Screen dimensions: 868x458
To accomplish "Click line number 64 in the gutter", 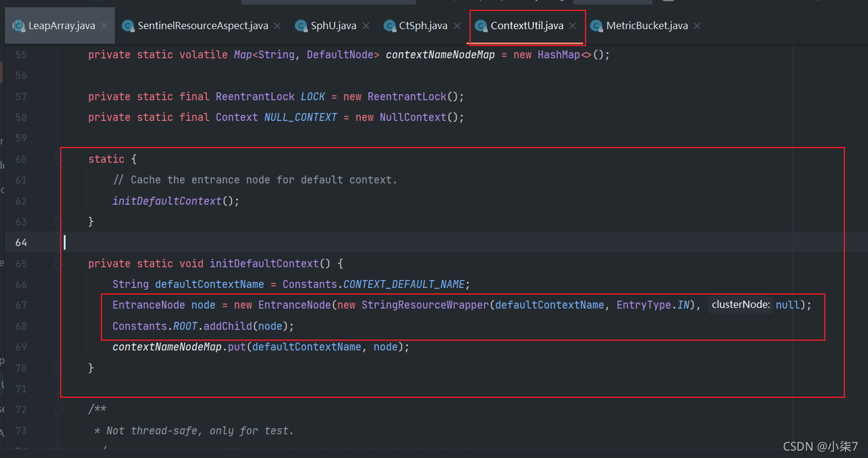I will click(x=21, y=242).
